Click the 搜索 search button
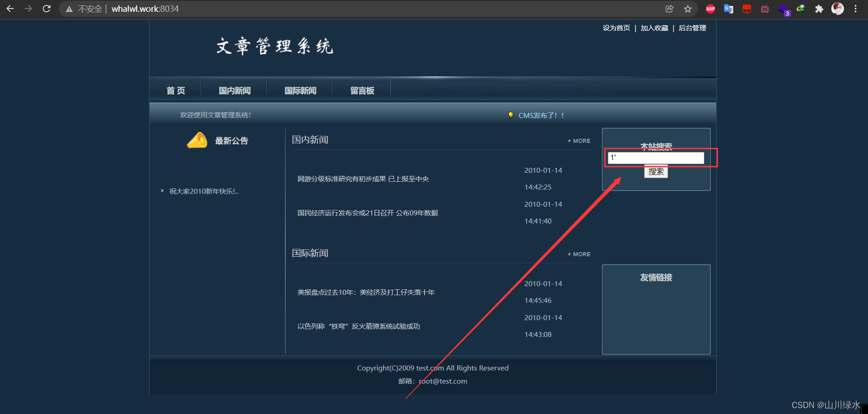The width and height of the screenshot is (868, 414). [656, 171]
